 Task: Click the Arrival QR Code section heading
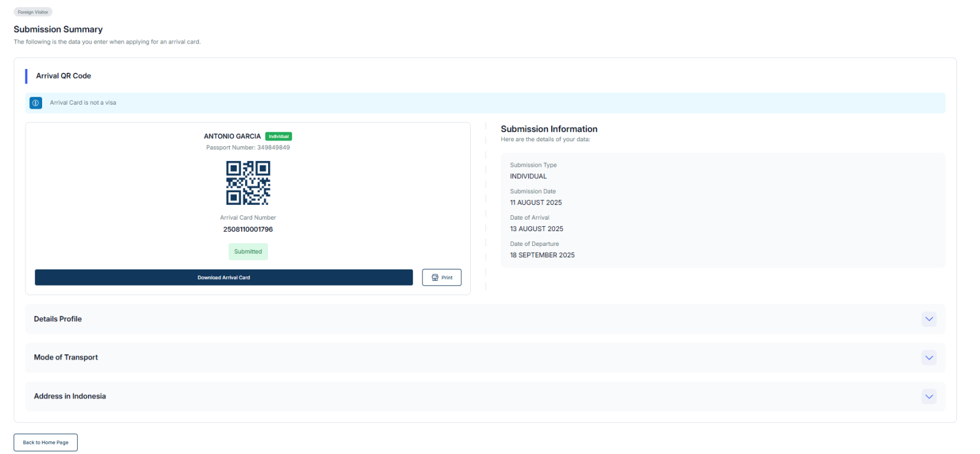coord(64,76)
